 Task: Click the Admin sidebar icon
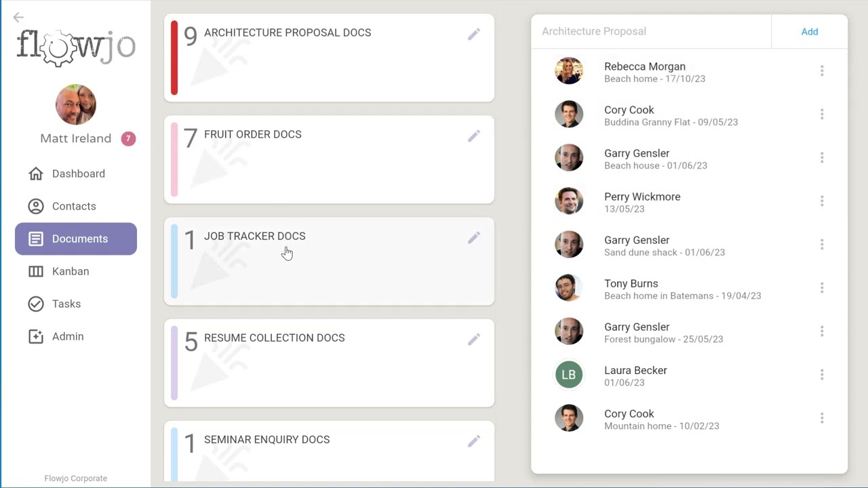[36, 336]
